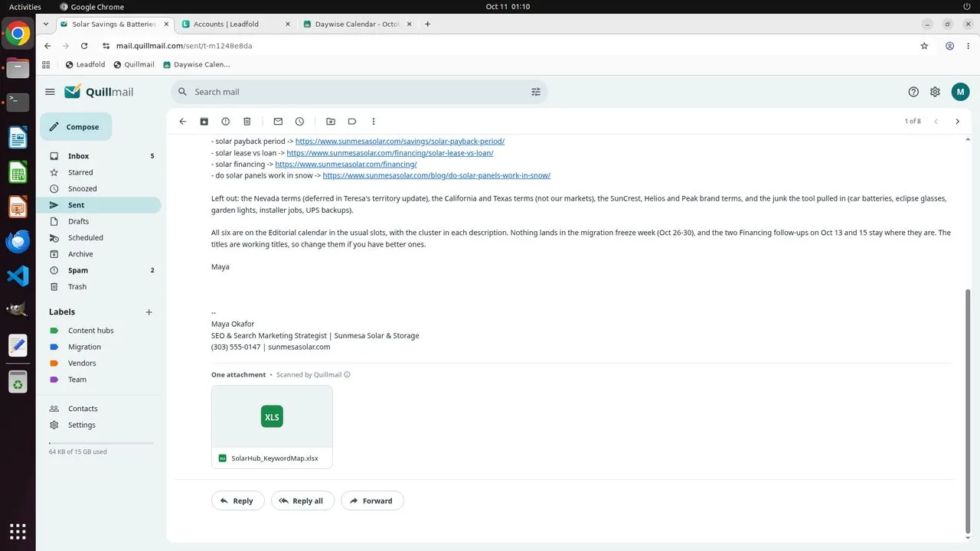Image resolution: width=980 pixels, height=551 pixels.
Task: Open the more actions three-dot menu
Action: pos(374,122)
